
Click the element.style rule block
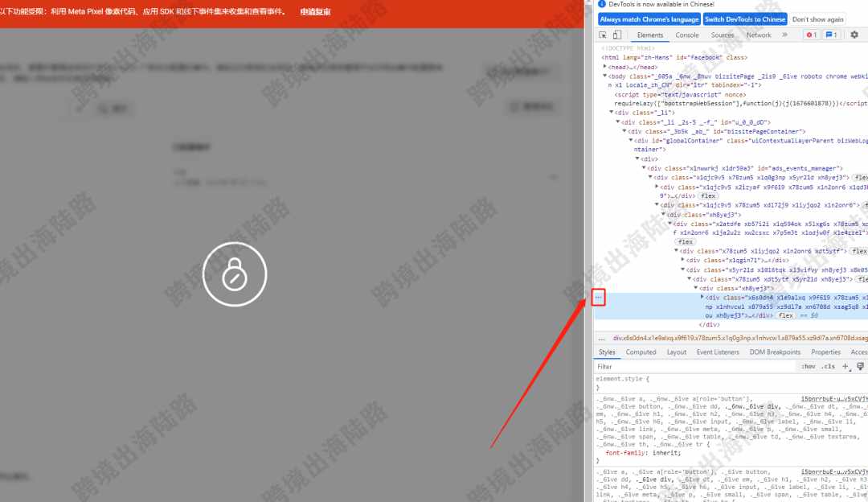(731, 384)
